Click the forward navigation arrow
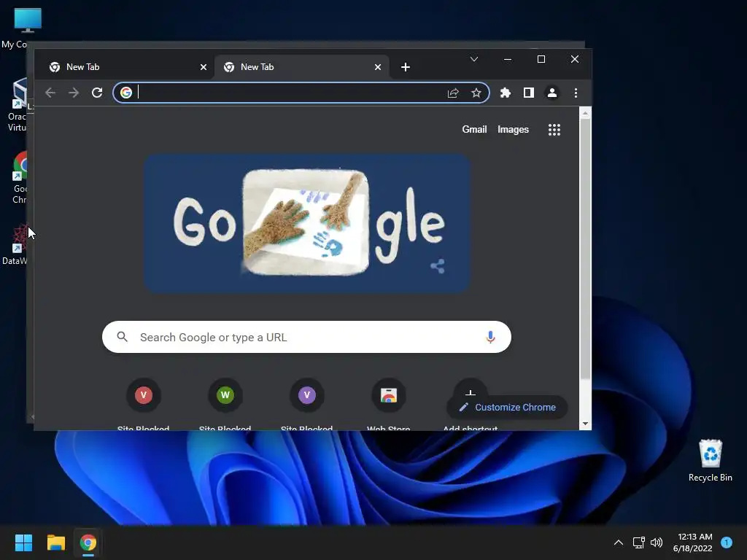747x560 pixels. coord(74,93)
